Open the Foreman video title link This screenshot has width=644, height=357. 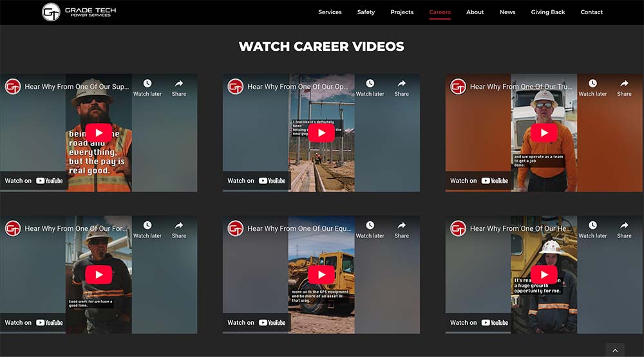coord(77,228)
